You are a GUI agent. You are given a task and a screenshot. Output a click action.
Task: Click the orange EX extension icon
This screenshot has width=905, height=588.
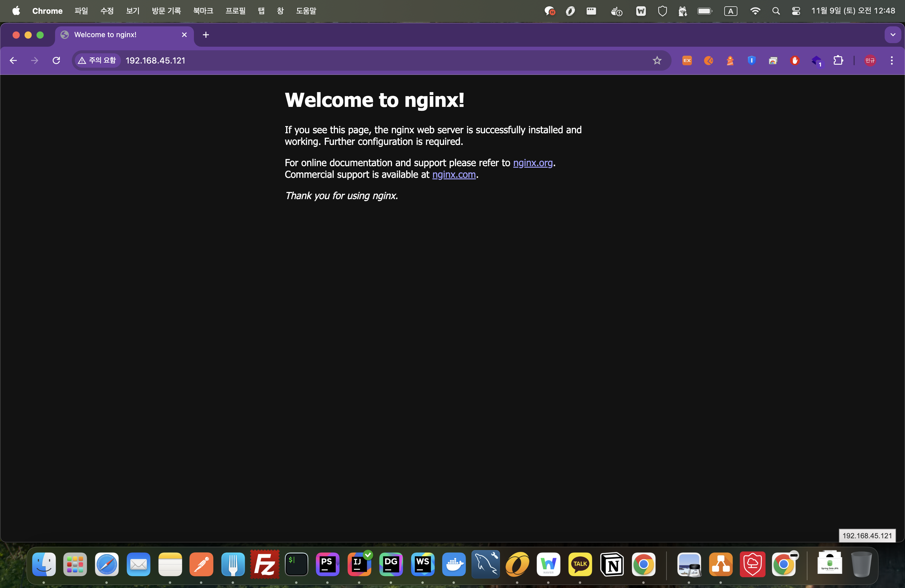pos(687,60)
